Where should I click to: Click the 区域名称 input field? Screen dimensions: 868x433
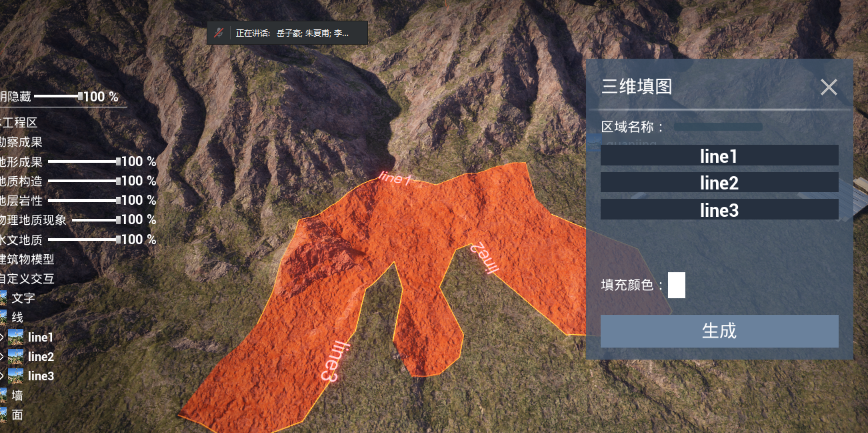pyautogui.click(x=718, y=127)
